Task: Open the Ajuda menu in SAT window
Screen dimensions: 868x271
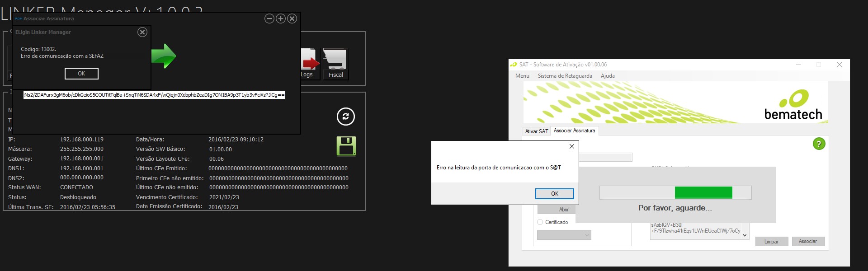Action: coord(608,76)
